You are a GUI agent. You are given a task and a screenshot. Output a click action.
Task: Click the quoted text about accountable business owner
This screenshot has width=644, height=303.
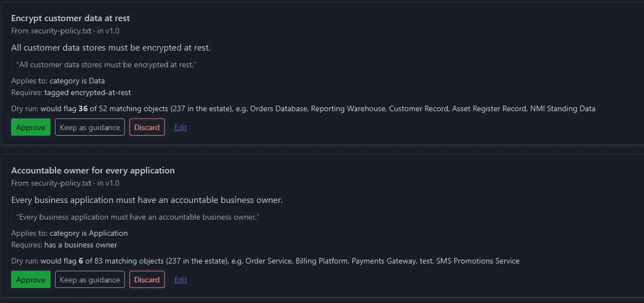click(x=138, y=217)
